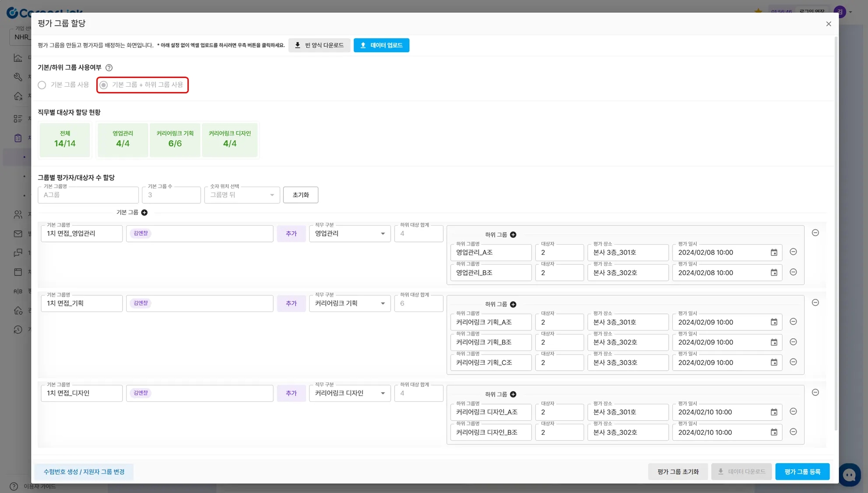Click the 전체 14/14 status card
This screenshot has height=493, width=868.
coord(65,139)
